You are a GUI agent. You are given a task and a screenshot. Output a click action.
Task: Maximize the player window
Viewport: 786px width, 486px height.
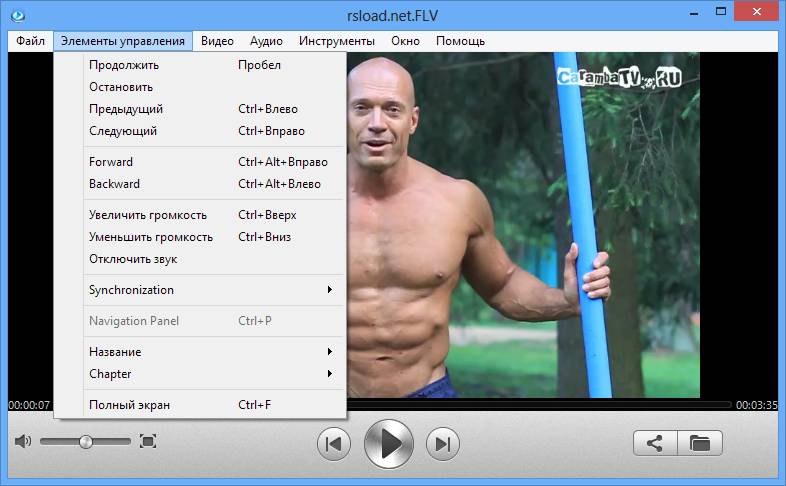coord(721,12)
